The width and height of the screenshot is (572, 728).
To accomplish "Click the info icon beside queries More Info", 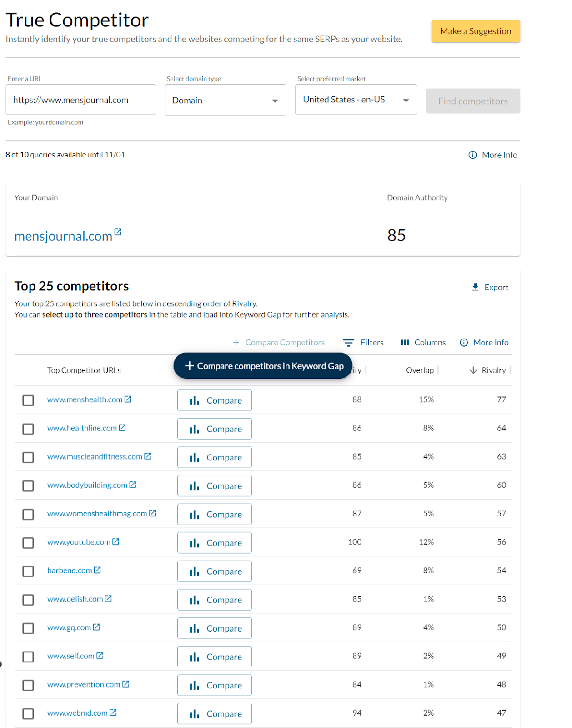I will [x=472, y=155].
